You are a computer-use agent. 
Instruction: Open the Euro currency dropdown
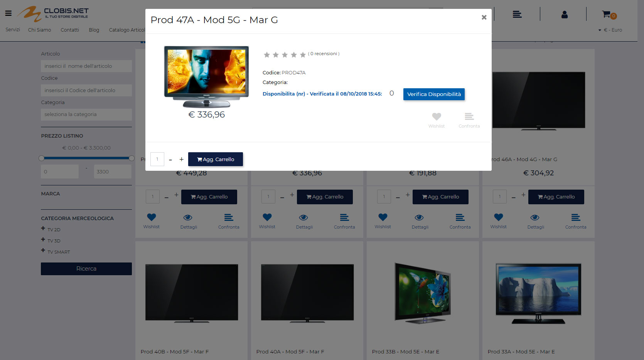[610, 30]
